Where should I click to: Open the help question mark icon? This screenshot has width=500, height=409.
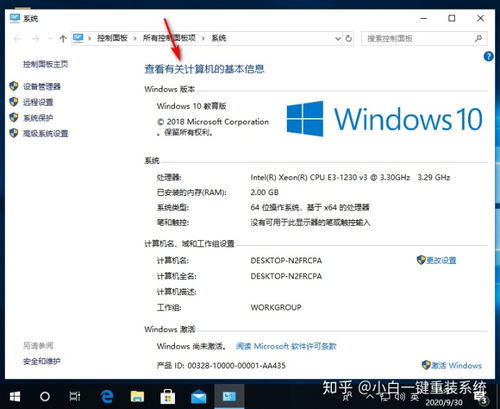[x=488, y=56]
